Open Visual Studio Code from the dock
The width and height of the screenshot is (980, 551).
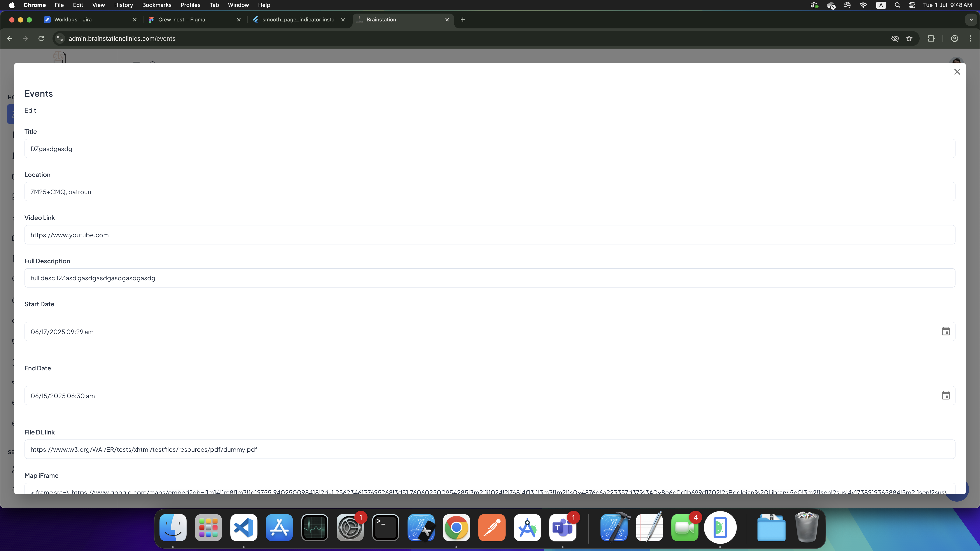click(243, 527)
